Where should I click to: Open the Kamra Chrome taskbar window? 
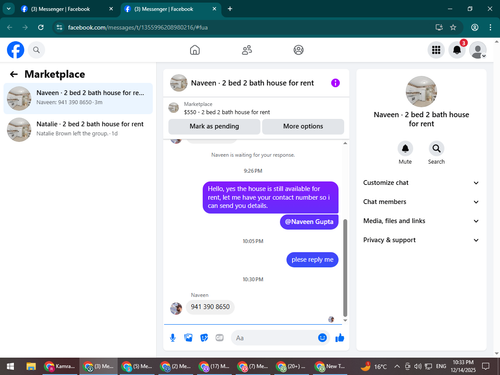click(60, 367)
